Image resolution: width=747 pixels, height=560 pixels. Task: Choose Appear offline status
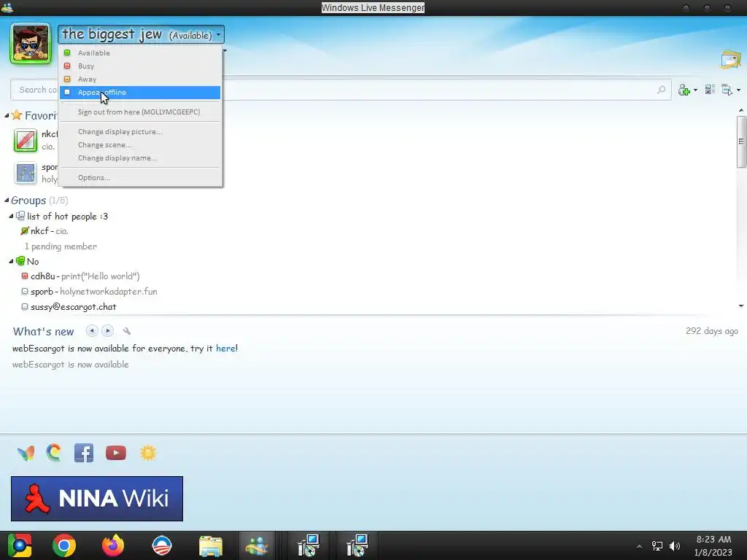[140, 93]
